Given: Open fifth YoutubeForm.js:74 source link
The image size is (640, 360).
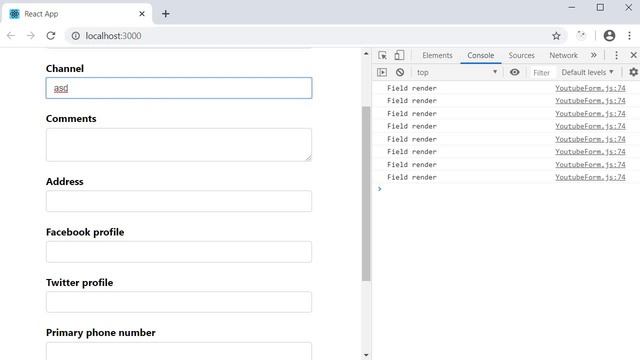Looking at the screenshot, I should [590, 139].
